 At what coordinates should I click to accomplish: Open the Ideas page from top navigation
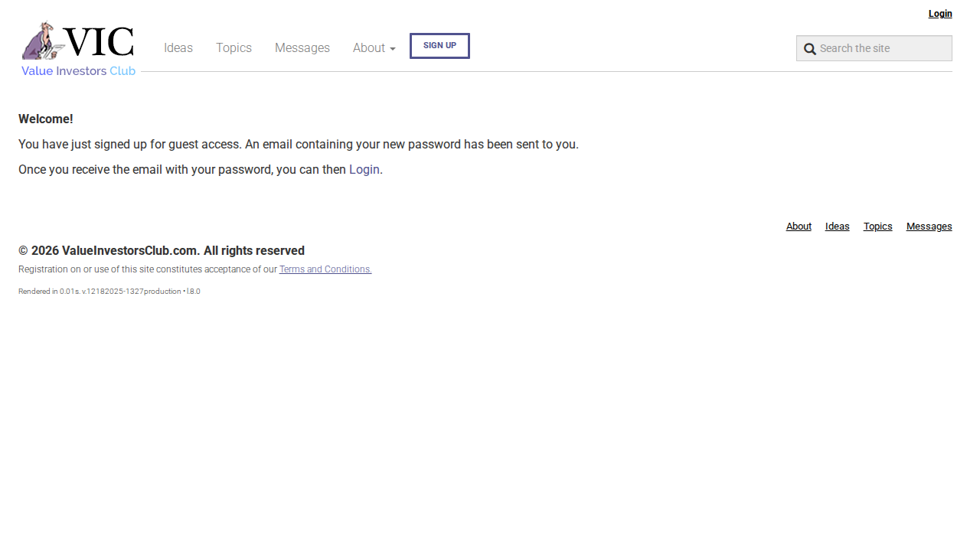click(178, 48)
